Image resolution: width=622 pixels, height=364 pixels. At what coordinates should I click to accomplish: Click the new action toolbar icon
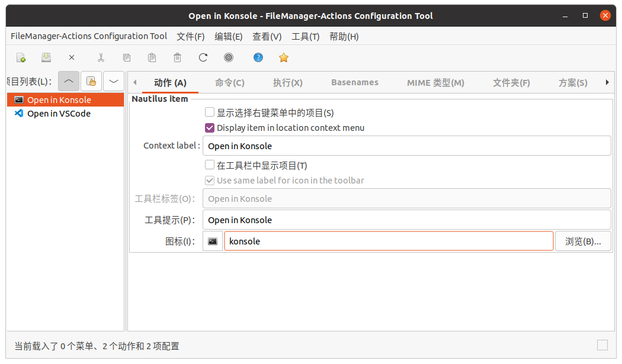(x=21, y=57)
